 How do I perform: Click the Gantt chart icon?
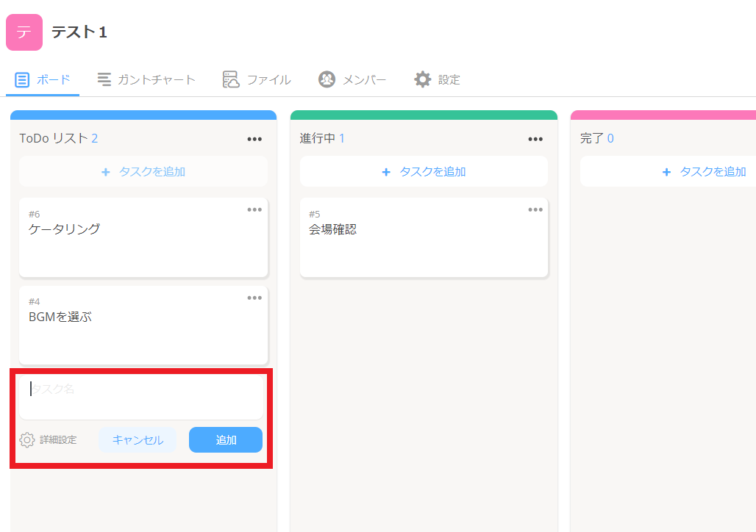tap(104, 79)
